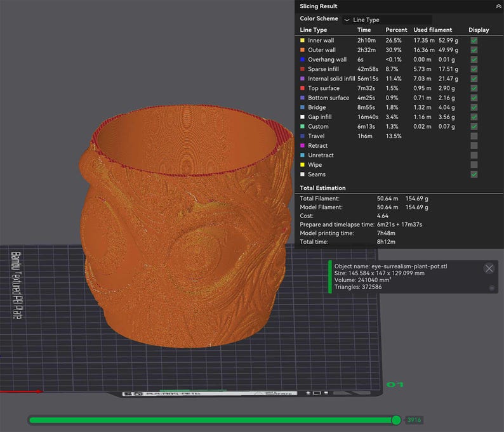Toggle Internal solid infill display checkbox
Viewport: 504px width, 432px height.
click(474, 79)
